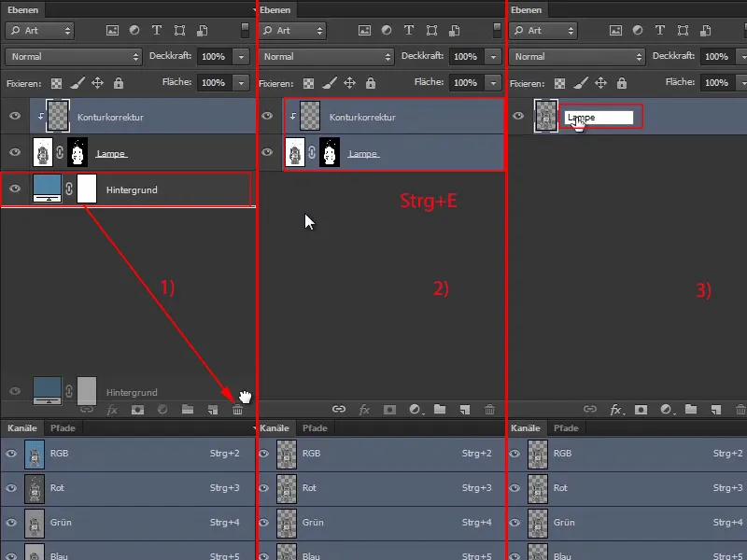Filter by pixel layers in right Ebenen panel
Viewport: 747px width, 560px height.
click(x=615, y=31)
